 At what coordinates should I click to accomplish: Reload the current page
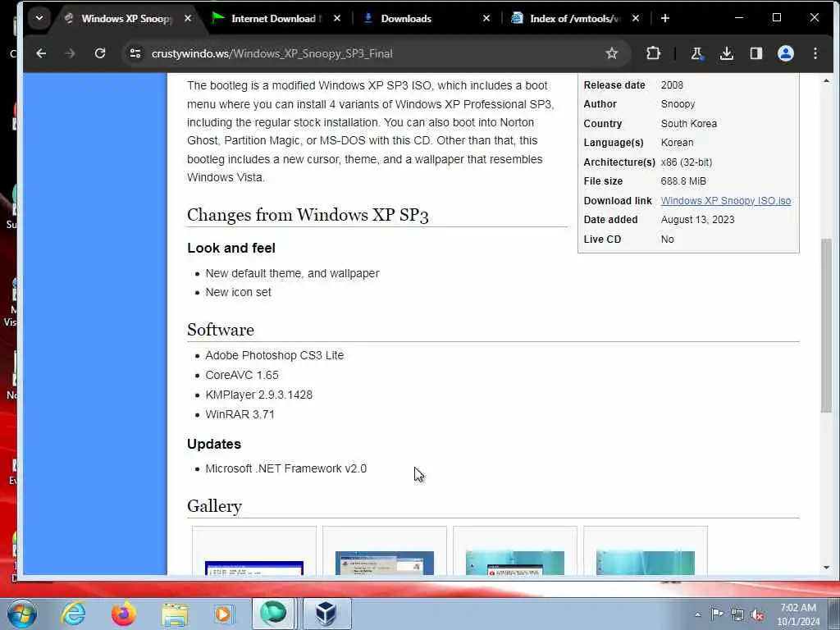[x=99, y=53]
